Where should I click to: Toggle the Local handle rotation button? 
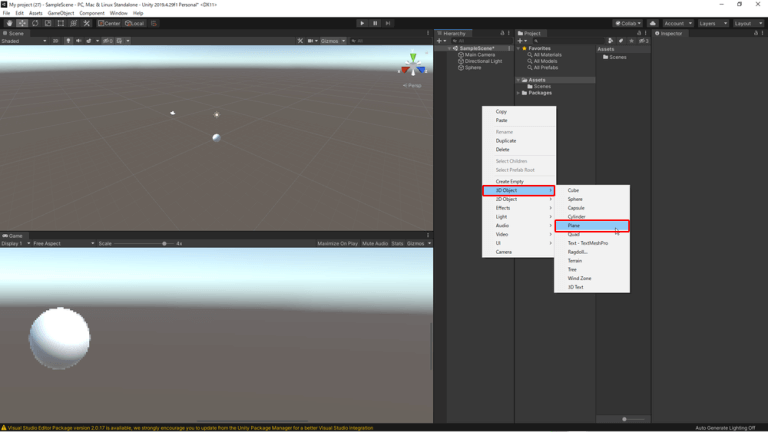pos(135,23)
